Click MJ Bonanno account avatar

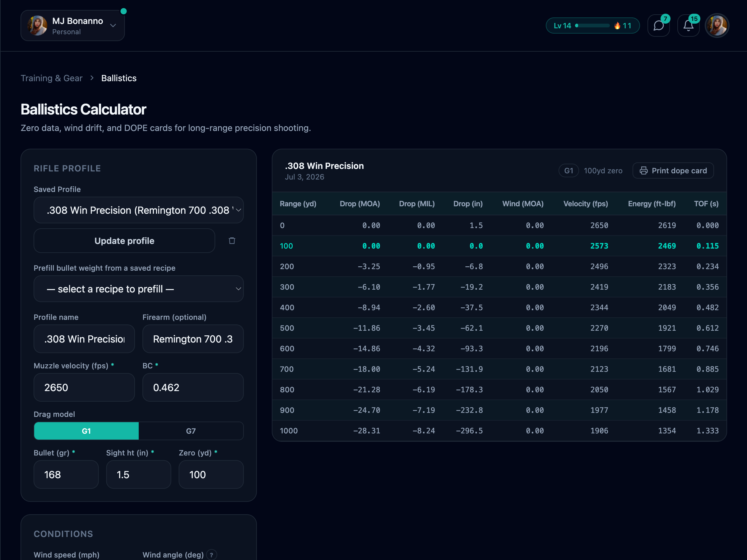click(x=38, y=25)
